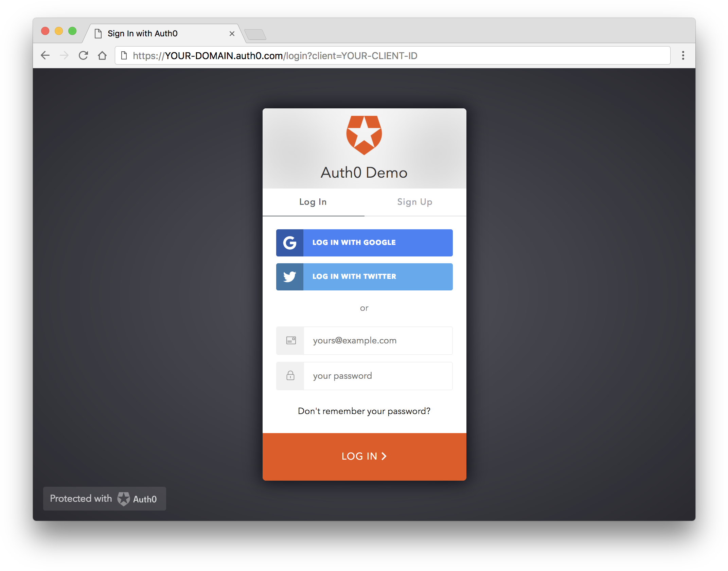Toggle the Log In active underline
Image resolution: width=728 pixels, height=571 pixels.
[x=313, y=201]
